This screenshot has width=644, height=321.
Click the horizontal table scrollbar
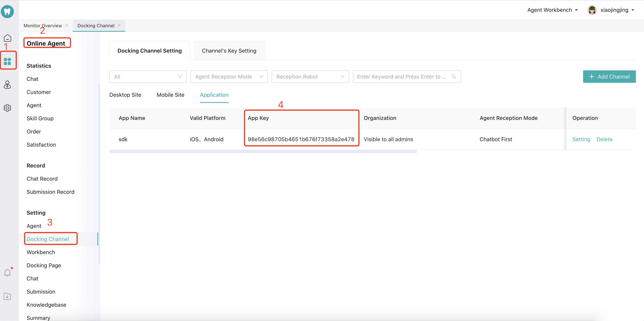[263, 152]
